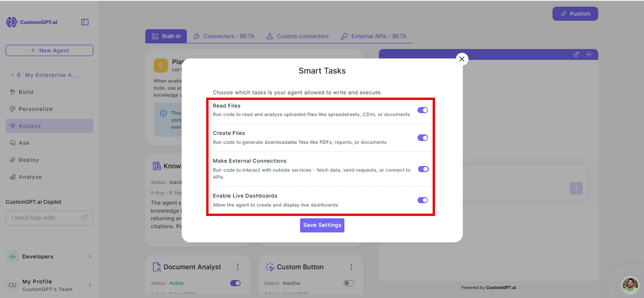Click the Custom connectors shapes icon
This screenshot has height=298, width=644.
270,36
